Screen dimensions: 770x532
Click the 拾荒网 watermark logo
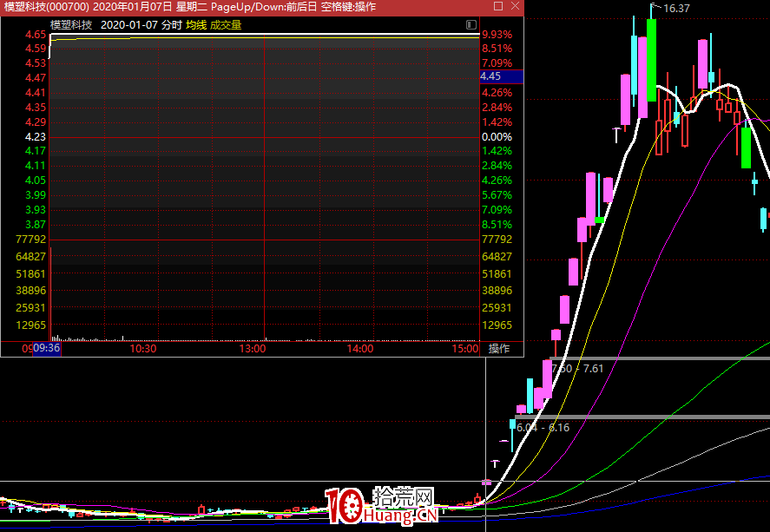coord(382,505)
